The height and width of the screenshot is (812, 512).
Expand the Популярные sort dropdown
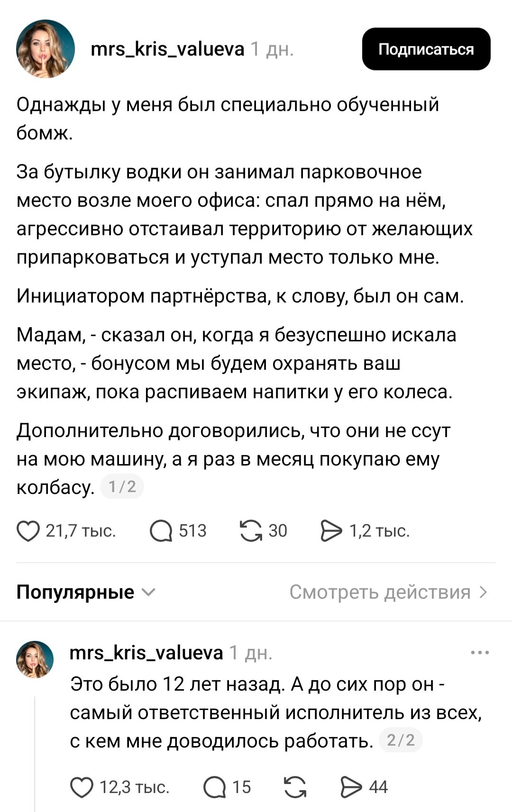click(85, 592)
